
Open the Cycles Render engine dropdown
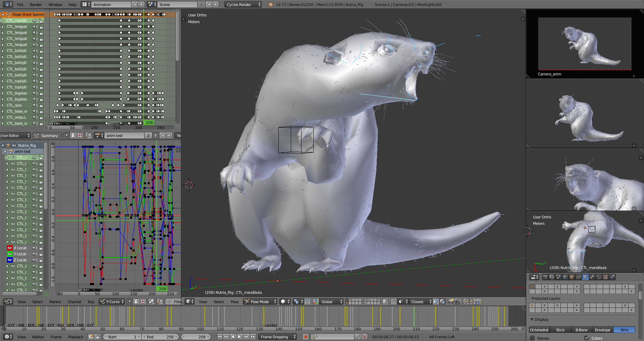(243, 5)
